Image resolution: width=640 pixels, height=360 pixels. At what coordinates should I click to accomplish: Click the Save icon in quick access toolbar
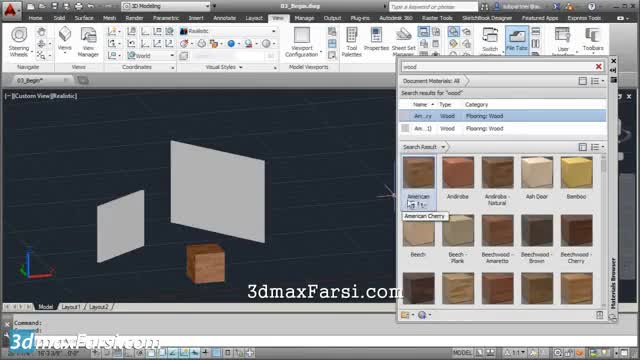click(x=54, y=6)
